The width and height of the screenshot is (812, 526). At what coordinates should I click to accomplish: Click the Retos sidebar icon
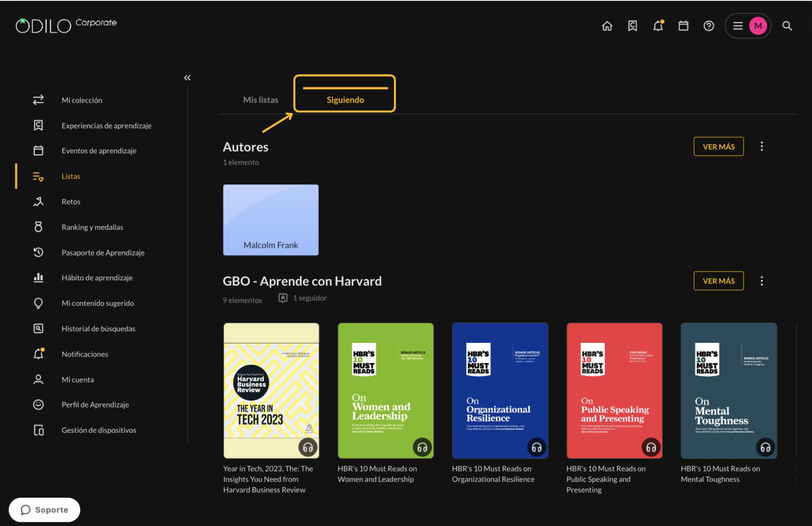pyautogui.click(x=38, y=202)
